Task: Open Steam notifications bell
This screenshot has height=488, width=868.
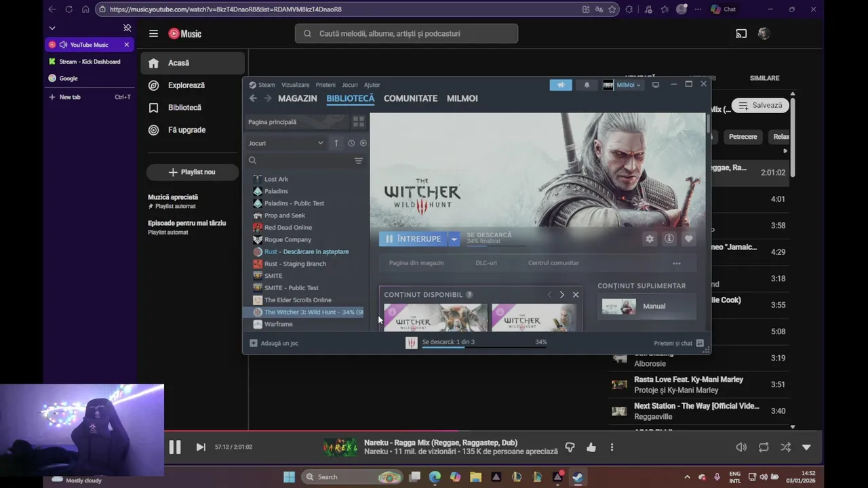Action: click(587, 85)
